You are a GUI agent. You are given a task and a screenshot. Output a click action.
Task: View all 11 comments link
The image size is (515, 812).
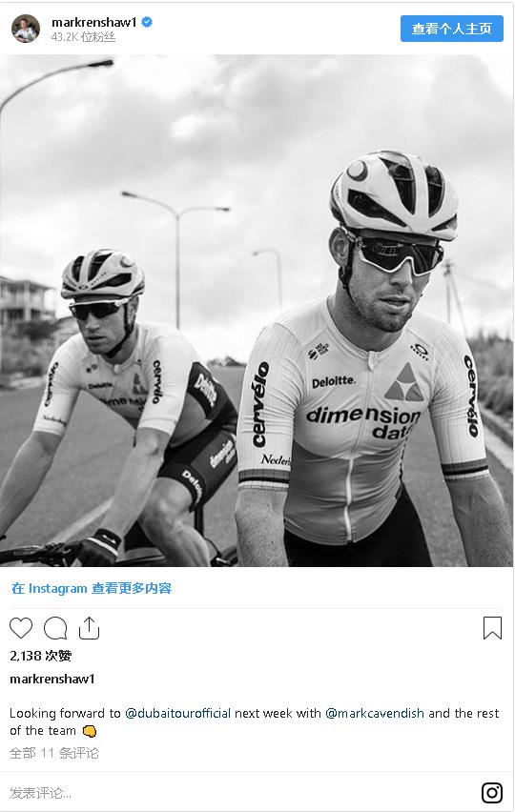click(53, 753)
